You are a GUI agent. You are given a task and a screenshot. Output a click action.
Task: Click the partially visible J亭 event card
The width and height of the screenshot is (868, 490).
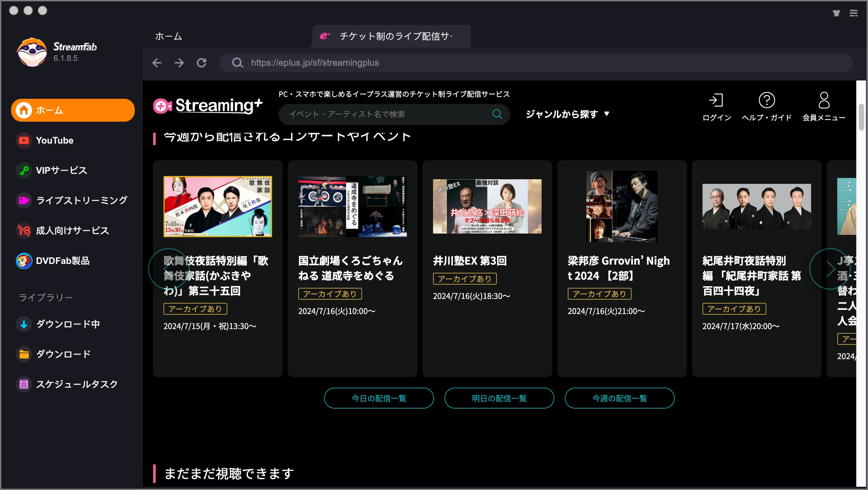pyautogui.click(x=842, y=269)
